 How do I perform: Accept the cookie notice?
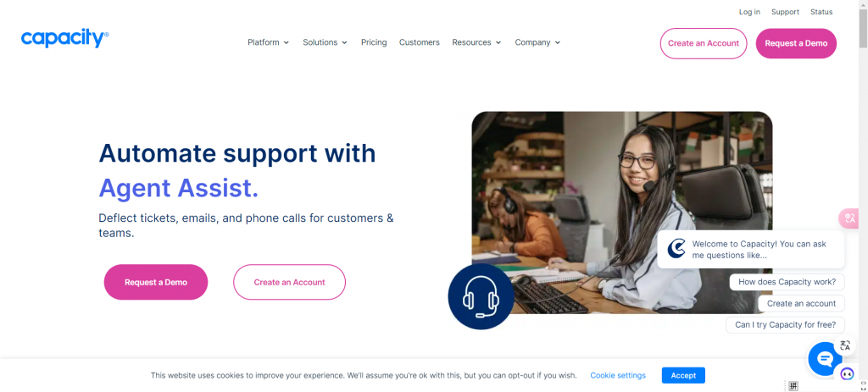click(x=683, y=375)
